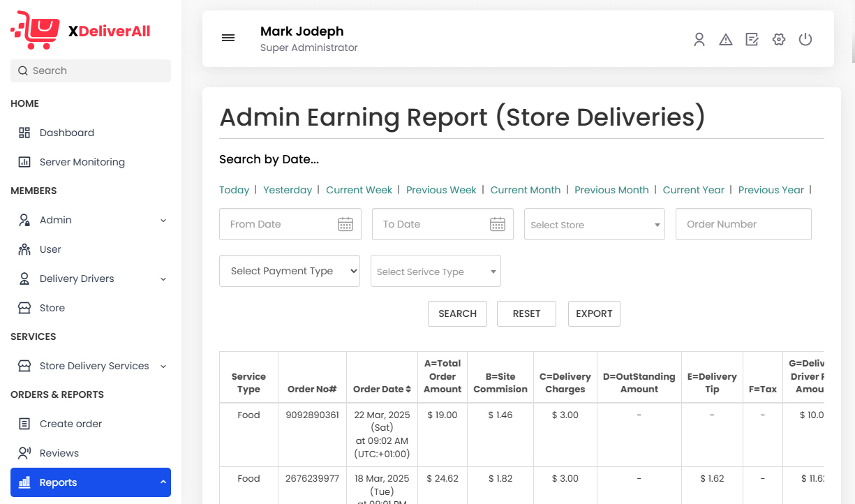Open the edit notes icon in header
The height and width of the screenshot is (504, 855).
tap(752, 40)
